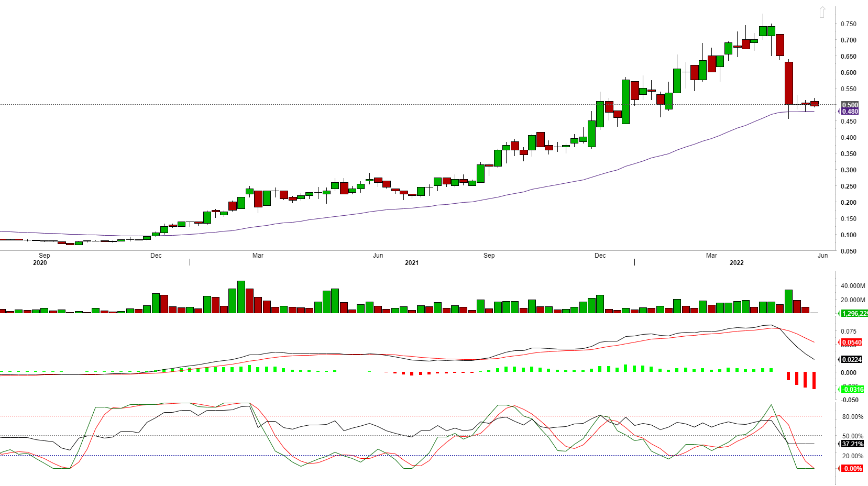
Task: Select the green 1,296,22 volume value tag
Action: pyautogui.click(x=854, y=313)
